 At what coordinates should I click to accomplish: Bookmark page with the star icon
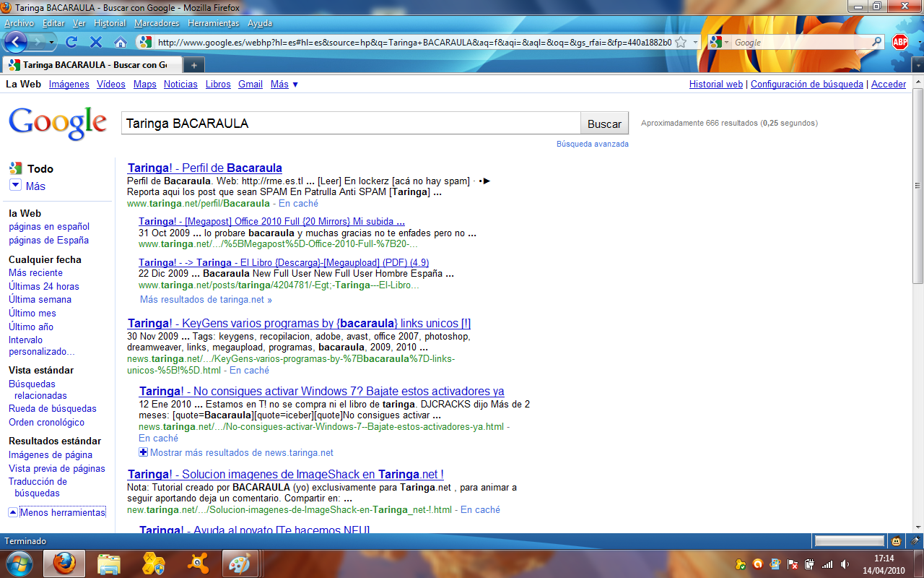[x=681, y=42]
